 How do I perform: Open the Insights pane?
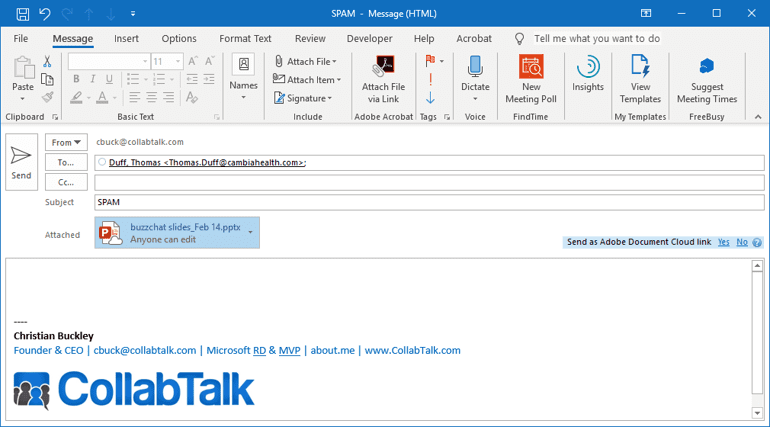(x=588, y=74)
